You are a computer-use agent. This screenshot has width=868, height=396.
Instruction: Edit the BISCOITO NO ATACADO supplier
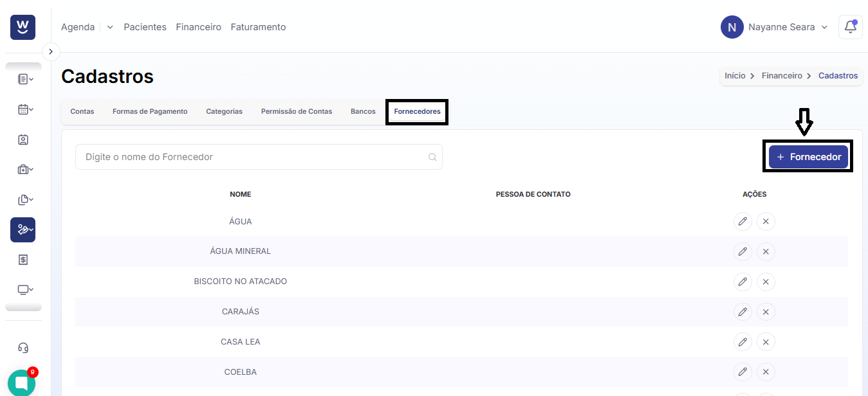(x=743, y=282)
